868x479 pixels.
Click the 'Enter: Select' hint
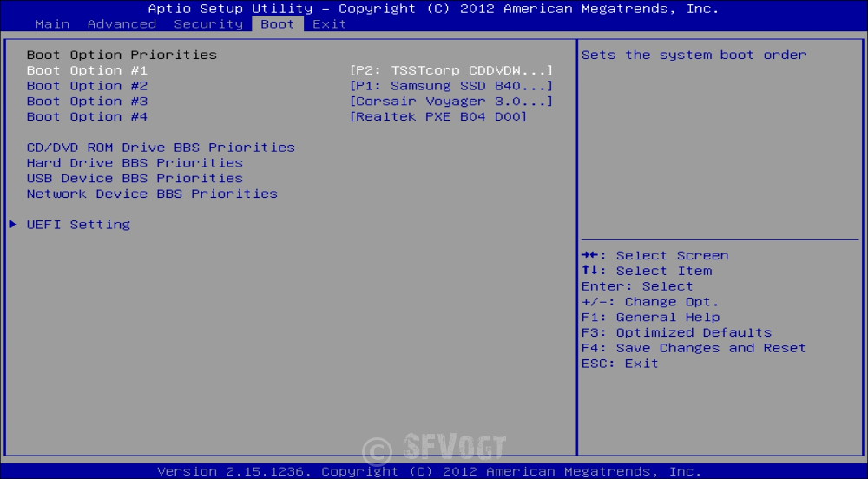(637, 286)
